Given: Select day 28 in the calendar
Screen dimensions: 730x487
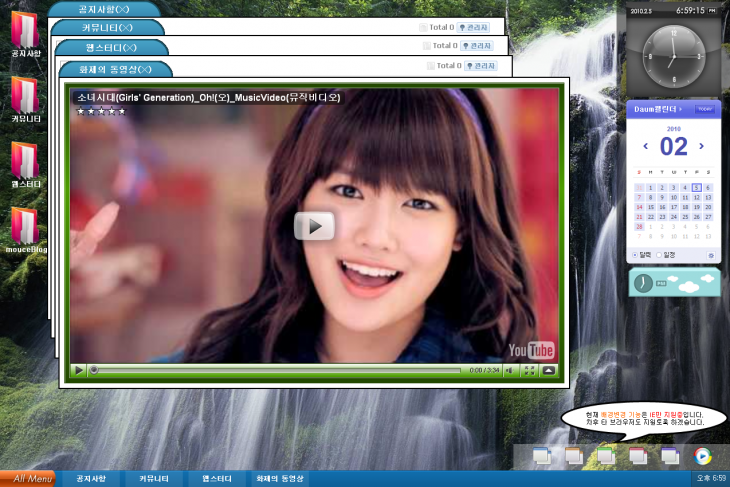Looking at the screenshot, I should 639,227.
